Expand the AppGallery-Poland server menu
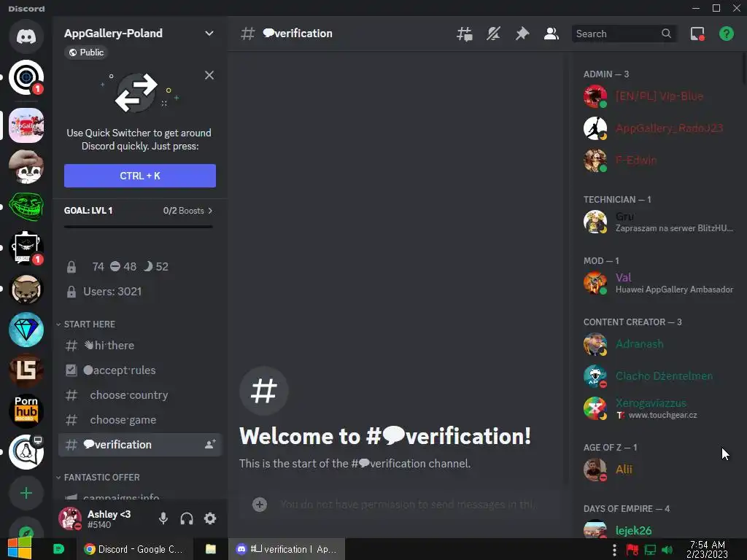The width and height of the screenshot is (747, 560). tap(209, 34)
